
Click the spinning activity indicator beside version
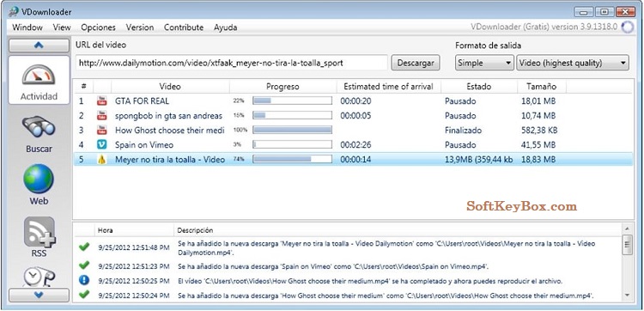pyautogui.click(x=627, y=27)
